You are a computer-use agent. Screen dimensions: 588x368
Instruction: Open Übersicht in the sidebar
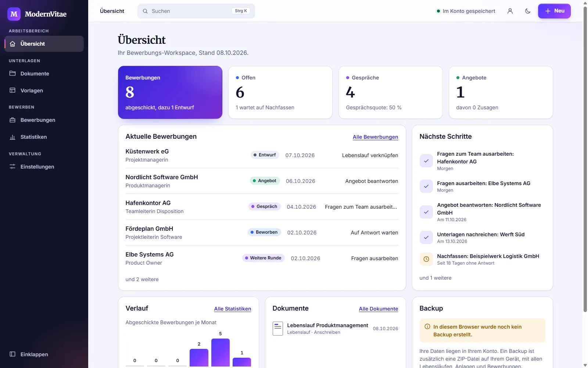(x=44, y=44)
